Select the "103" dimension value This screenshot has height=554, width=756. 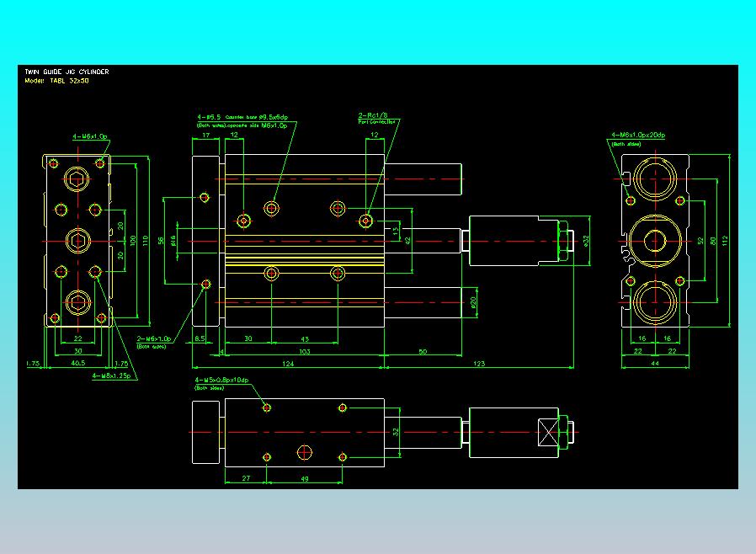(305, 351)
